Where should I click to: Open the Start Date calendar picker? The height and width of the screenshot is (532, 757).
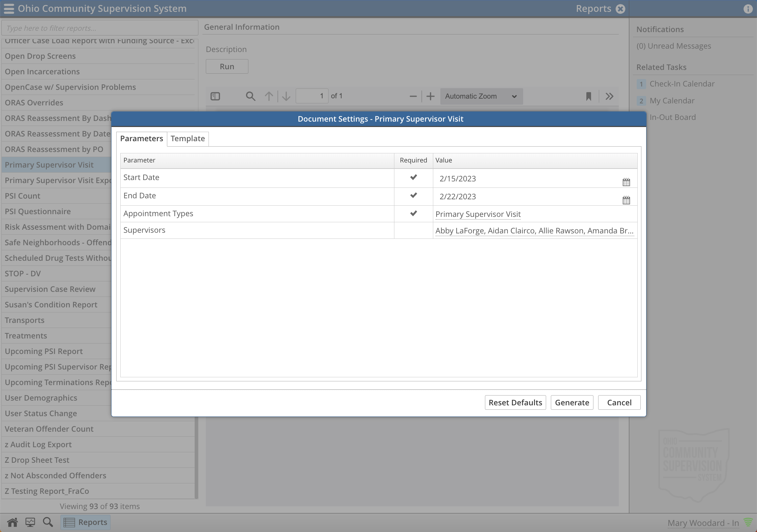pos(626,181)
